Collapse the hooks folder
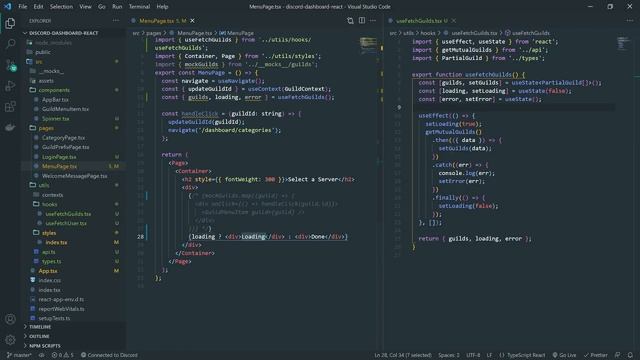This screenshot has height=360, width=640. (x=49, y=204)
